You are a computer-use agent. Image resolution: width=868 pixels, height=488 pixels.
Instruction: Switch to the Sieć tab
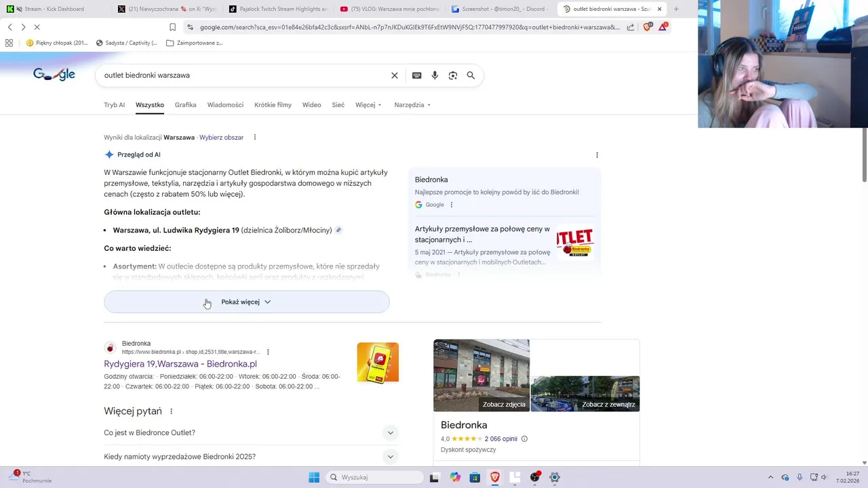[x=338, y=105]
